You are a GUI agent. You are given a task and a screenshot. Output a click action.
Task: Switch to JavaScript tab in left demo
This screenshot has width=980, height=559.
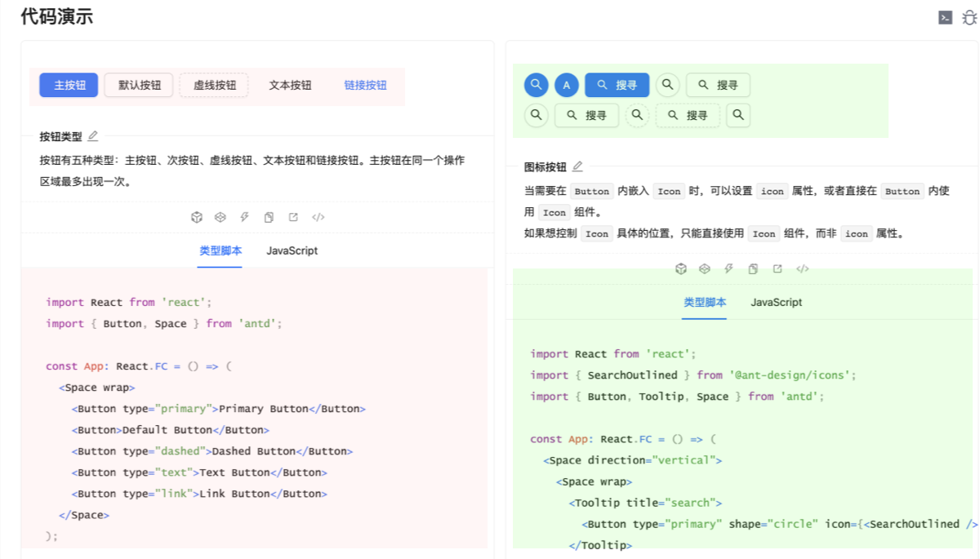pos(292,251)
